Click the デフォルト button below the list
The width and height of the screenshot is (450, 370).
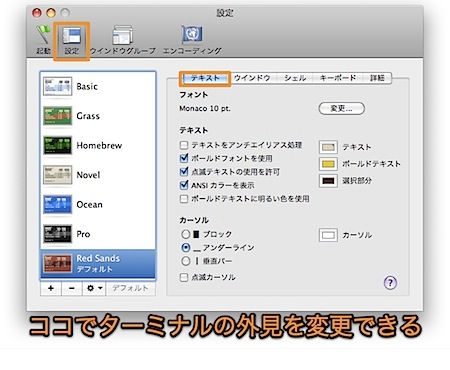click(x=130, y=288)
